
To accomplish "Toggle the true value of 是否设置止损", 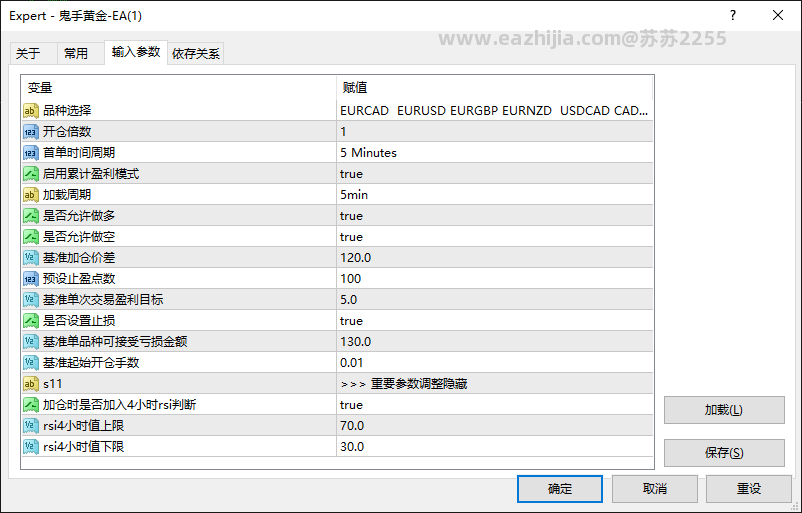I will pyautogui.click(x=495, y=321).
